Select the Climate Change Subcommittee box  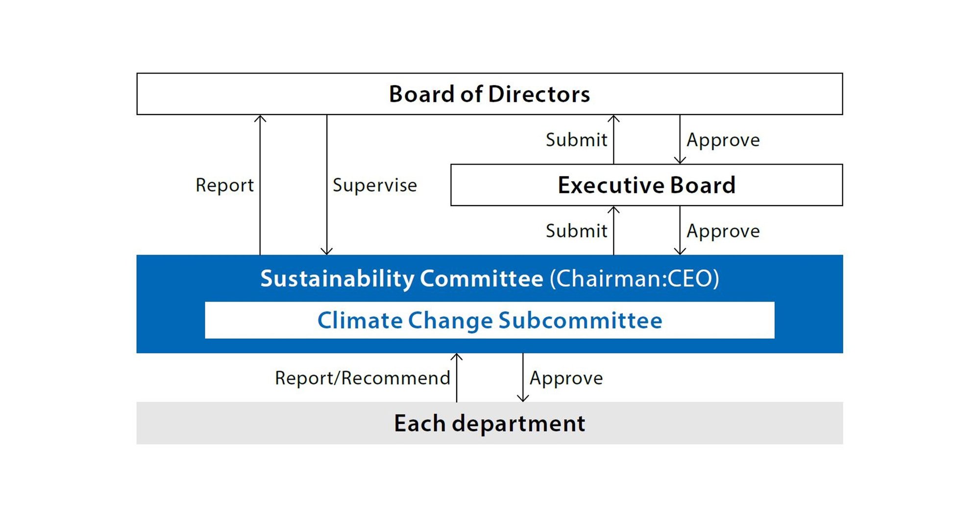(x=490, y=320)
